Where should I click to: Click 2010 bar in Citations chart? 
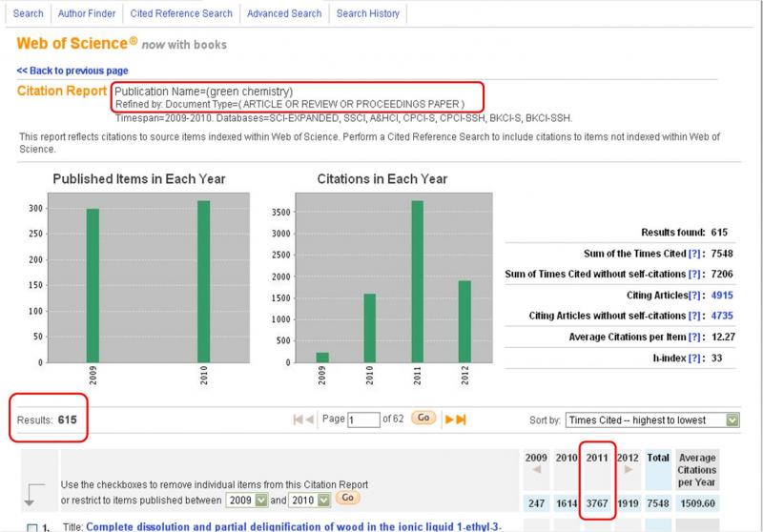point(369,328)
